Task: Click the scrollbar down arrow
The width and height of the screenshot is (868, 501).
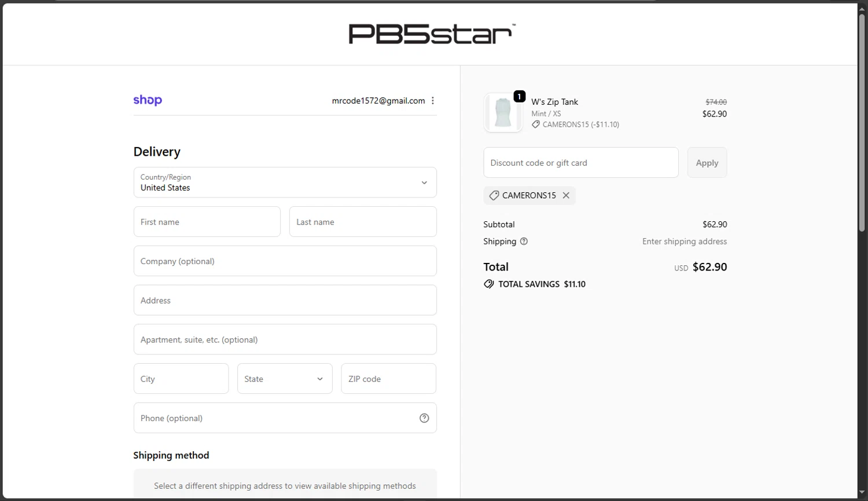Action: pyautogui.click(x=862, y=493)
